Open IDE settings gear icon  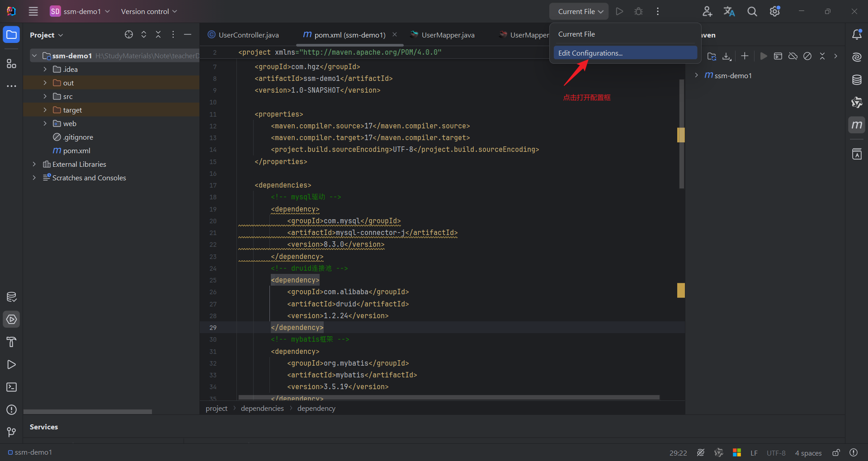[x=775, y=11]
